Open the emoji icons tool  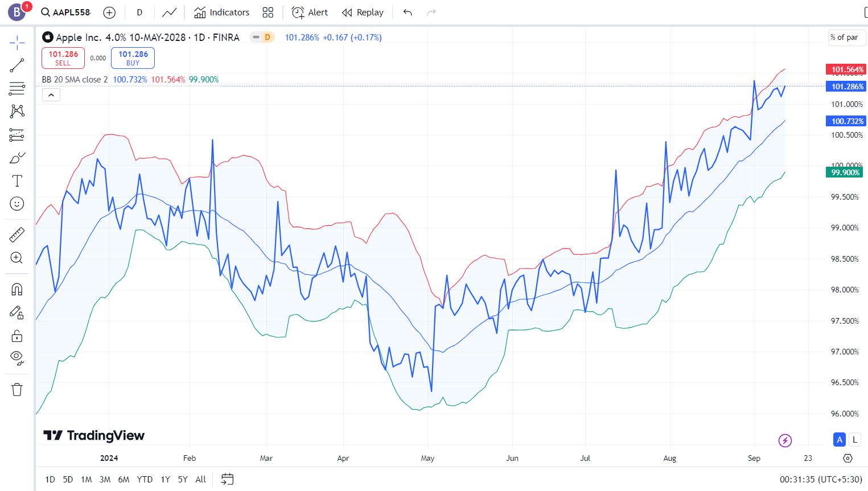point(17,204)
